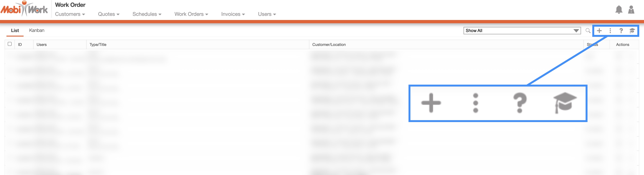Expand the Show All filter dropdown
The width and height of the screenshot is (644, 175).
[522, 31]
